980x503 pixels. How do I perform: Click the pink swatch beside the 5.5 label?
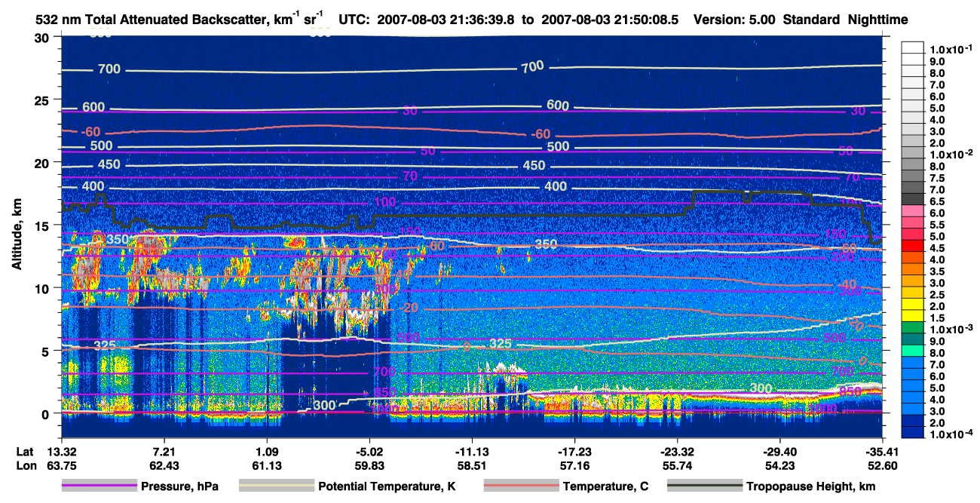pyautogui.click(x=912, y=224)
